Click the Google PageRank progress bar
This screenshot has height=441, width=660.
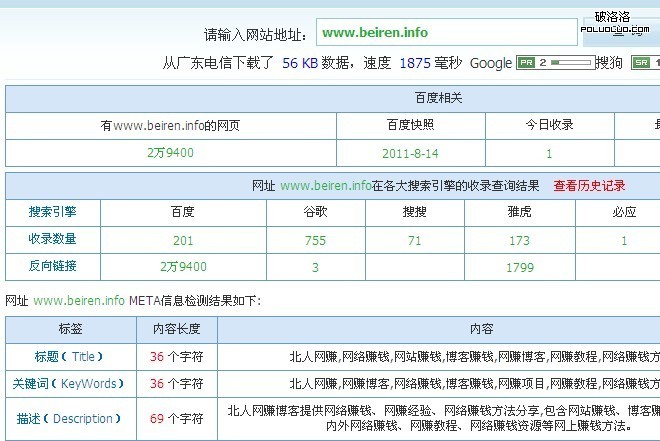(572, 63)
